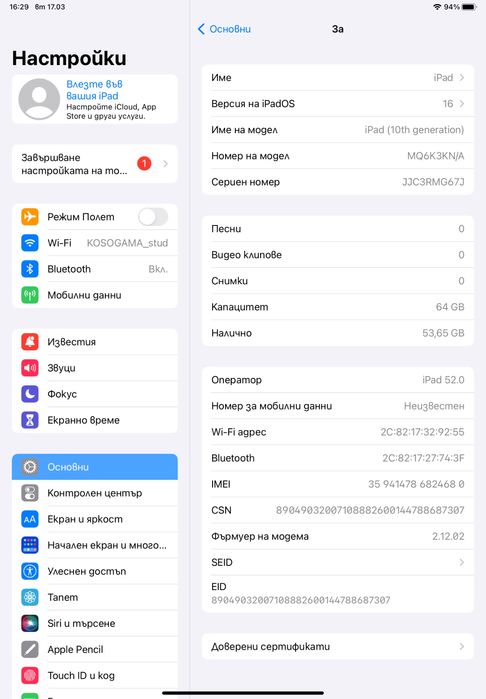Expand the SEID row
The height and width of the screenshot is (699, 486).
(338, 563)
